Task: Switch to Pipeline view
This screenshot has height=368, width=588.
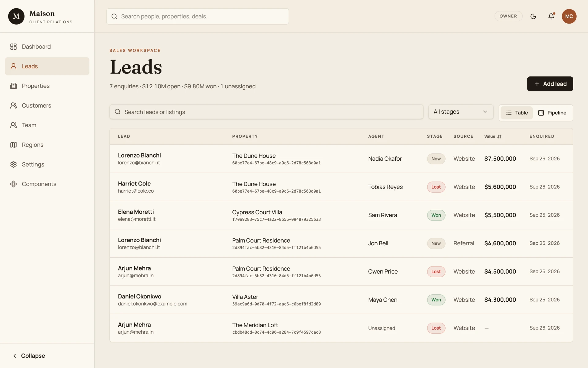Action: 552,113
